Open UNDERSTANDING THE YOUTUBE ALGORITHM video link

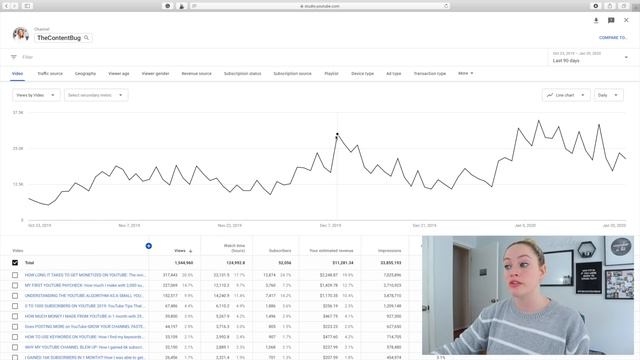(x=84, y=296)
